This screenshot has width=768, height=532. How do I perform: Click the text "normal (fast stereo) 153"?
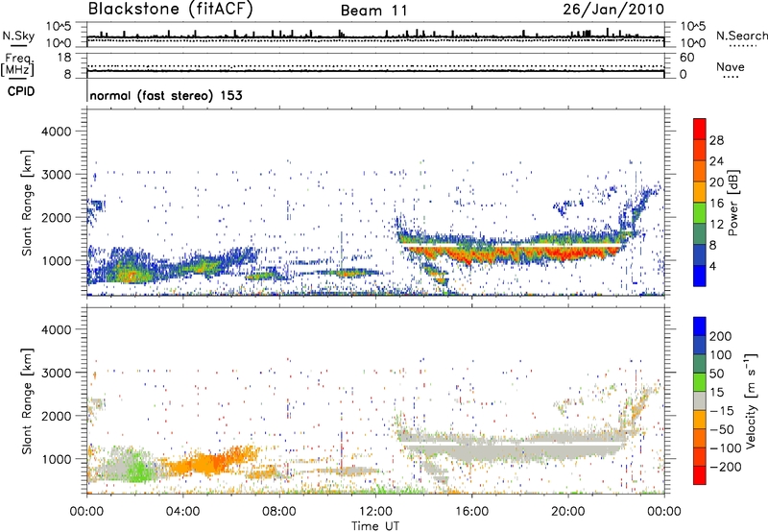[x=166, y=95]
